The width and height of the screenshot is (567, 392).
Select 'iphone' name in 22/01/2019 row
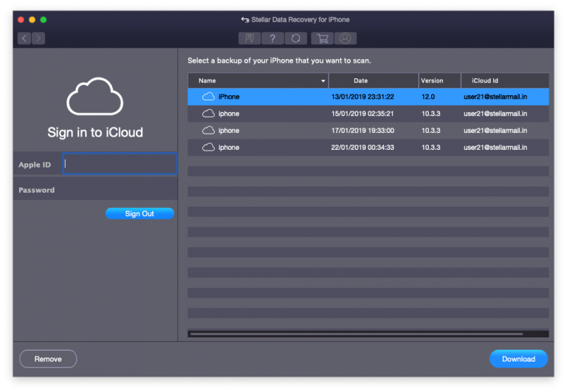click(x=229, y=148)
